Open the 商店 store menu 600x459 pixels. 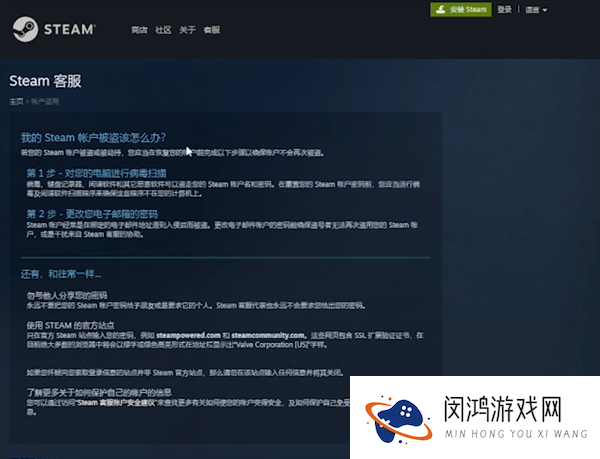[x=139, y=30]
